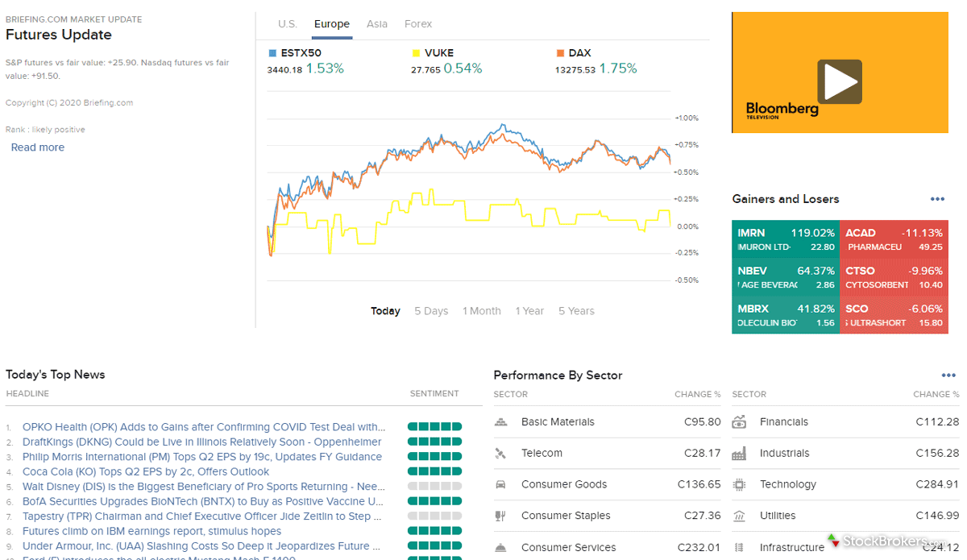Click the Basic Materials sector icon

(x=503, y=421)
